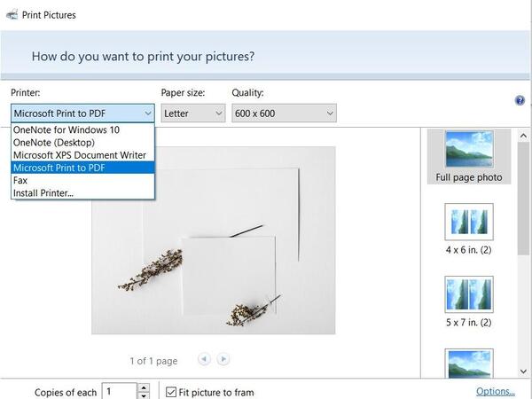Click layout list scroll down arrow
Screen dimensions: 532x399
523,372
